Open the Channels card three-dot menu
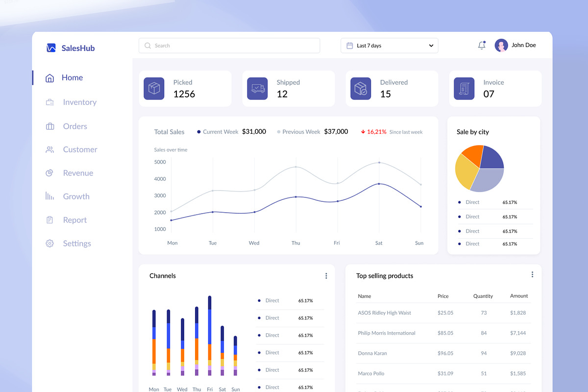588x392 pixels. click(326, 276)
